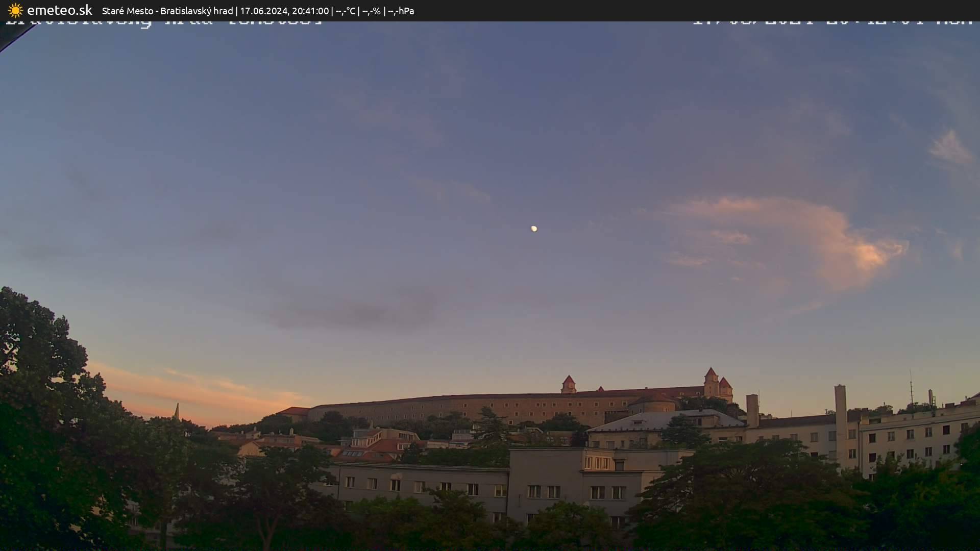This screenshot has width=980, height=551.
Task: Select the Staré Mesto location label
Action: pos(127,10)
